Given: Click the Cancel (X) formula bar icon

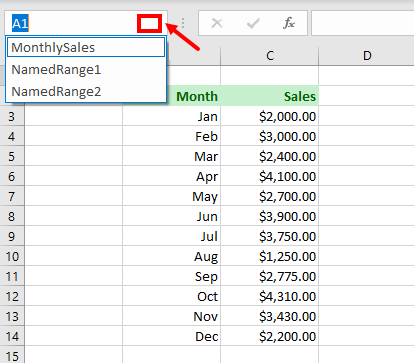Looking at the screenshot, I should [217, 23].
